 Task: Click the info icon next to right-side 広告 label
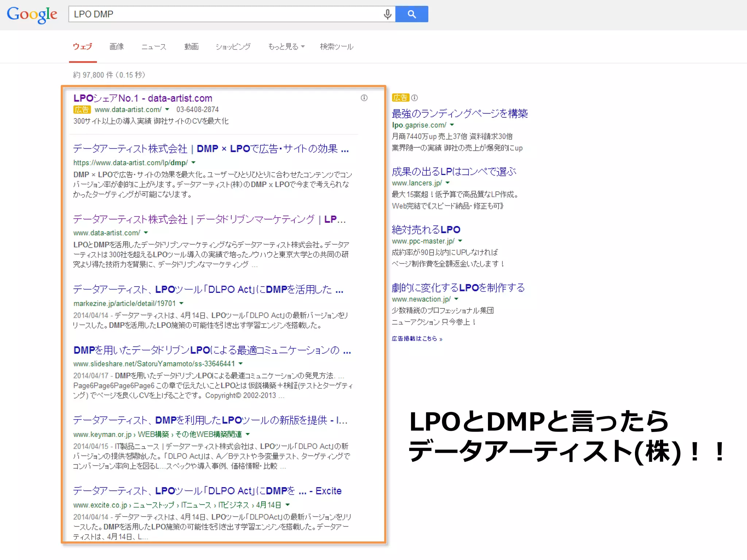click(x=414, y=98)
